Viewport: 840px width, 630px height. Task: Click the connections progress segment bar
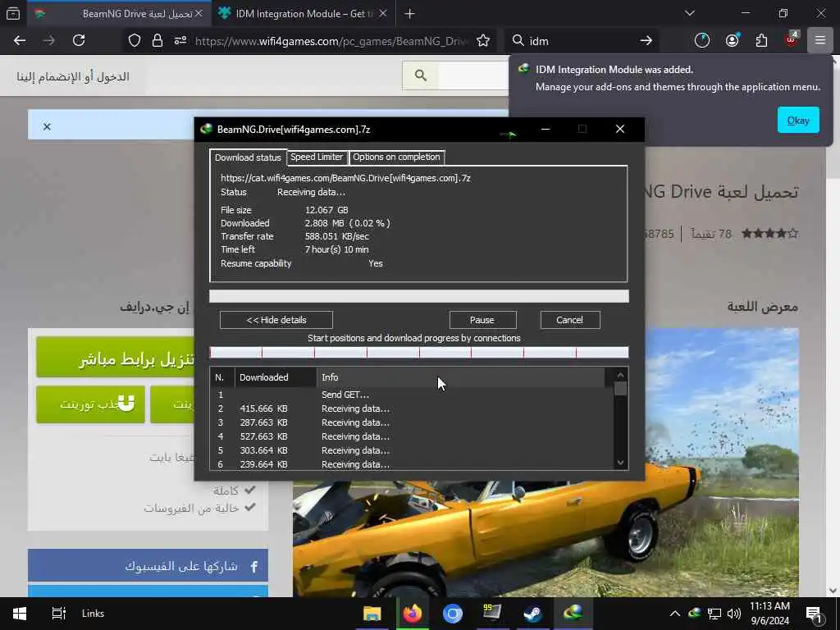[x=419, y=353]
